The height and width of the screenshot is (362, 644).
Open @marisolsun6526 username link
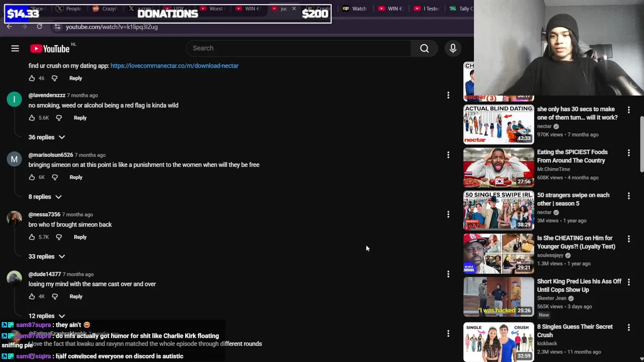(51, 155)
